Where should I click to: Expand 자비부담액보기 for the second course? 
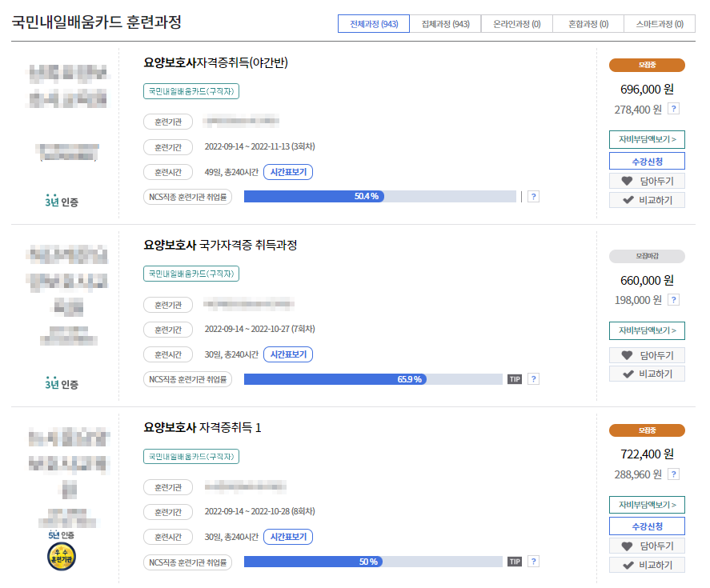tap(647, 330)
